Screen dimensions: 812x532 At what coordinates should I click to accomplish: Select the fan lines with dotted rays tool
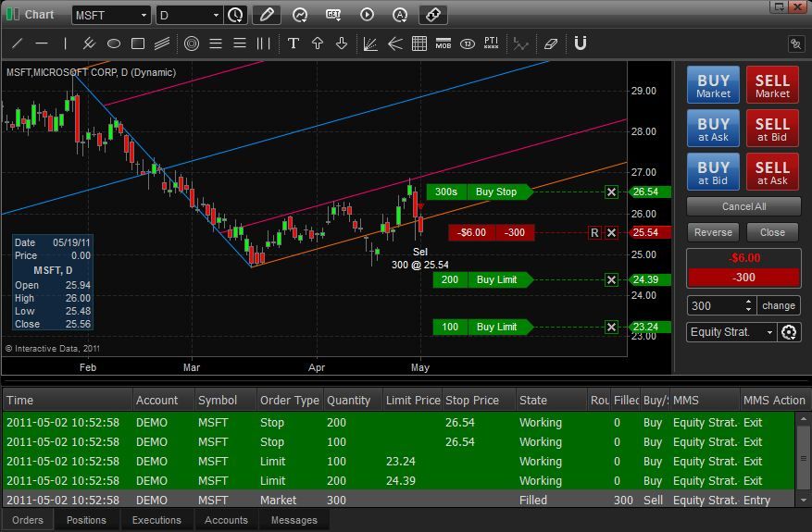[370, 44]
